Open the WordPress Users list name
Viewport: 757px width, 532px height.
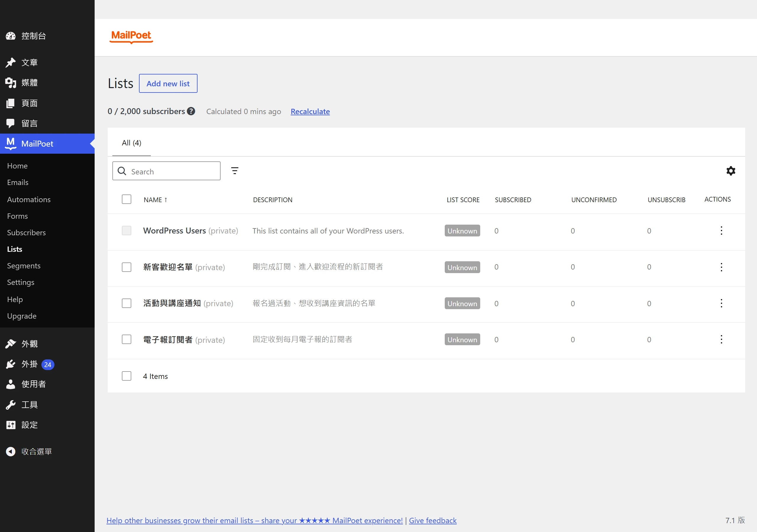[174, 231]
